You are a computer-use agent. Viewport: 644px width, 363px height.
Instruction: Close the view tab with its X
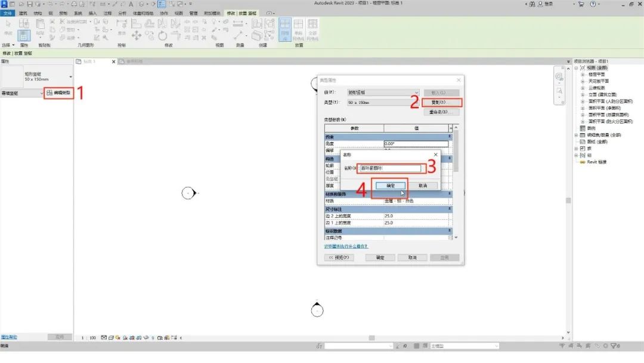pyautogui.click(x=114, y=61)
